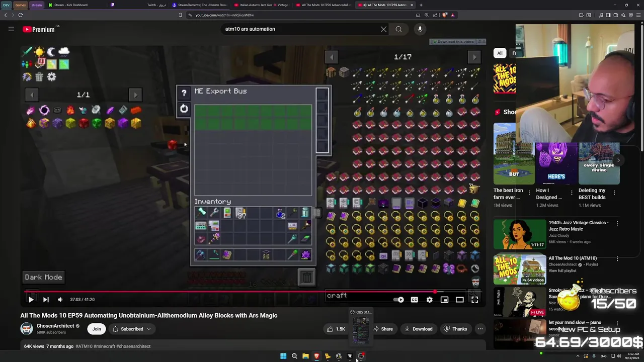
Task: Open Windows taskbar search
Action: pyautogui.click(x=294, y=356)
